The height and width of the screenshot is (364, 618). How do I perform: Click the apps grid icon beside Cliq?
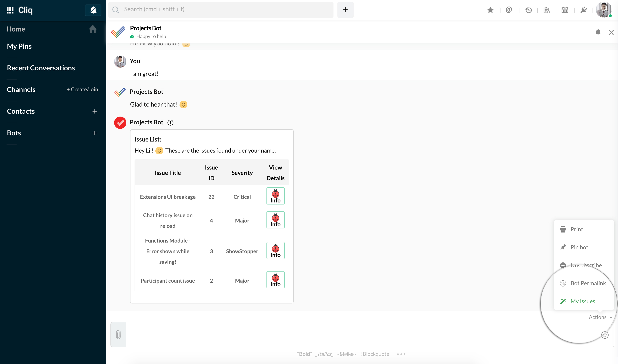click(10, 10)
